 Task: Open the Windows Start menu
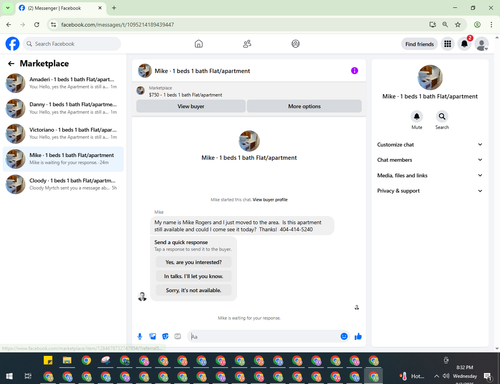tap(9, 376)
